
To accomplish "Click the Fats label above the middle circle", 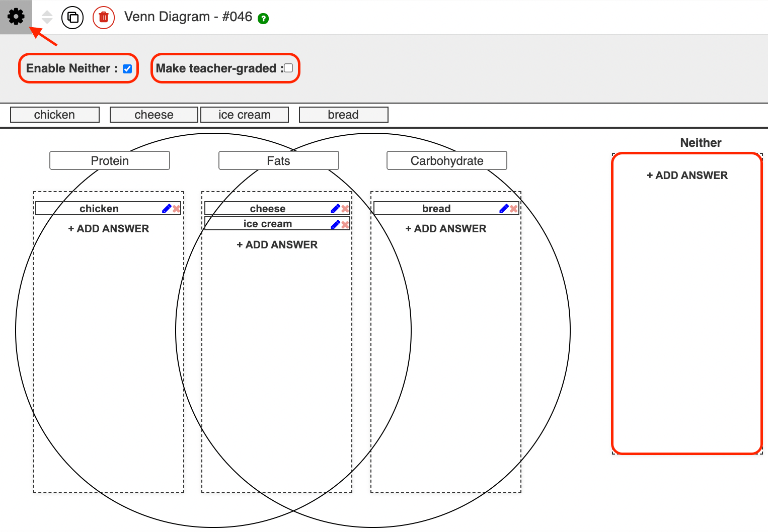I will 278,160.
